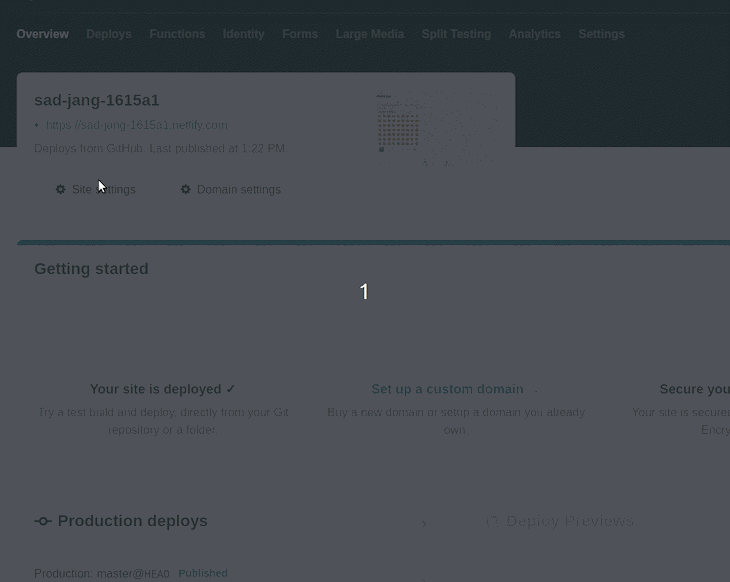Open the Identity tab
The image size is (730, 582).
coord(244,34)
